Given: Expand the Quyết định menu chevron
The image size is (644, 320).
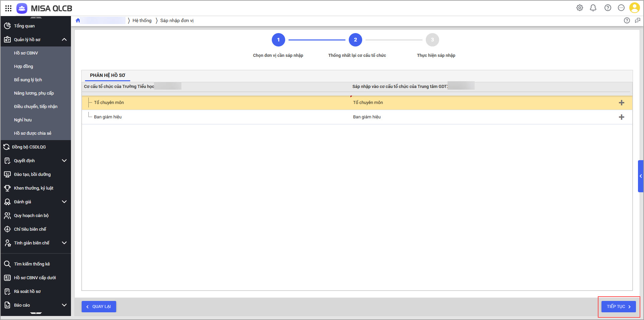Looking at the screenshot, I should [64, 161].
